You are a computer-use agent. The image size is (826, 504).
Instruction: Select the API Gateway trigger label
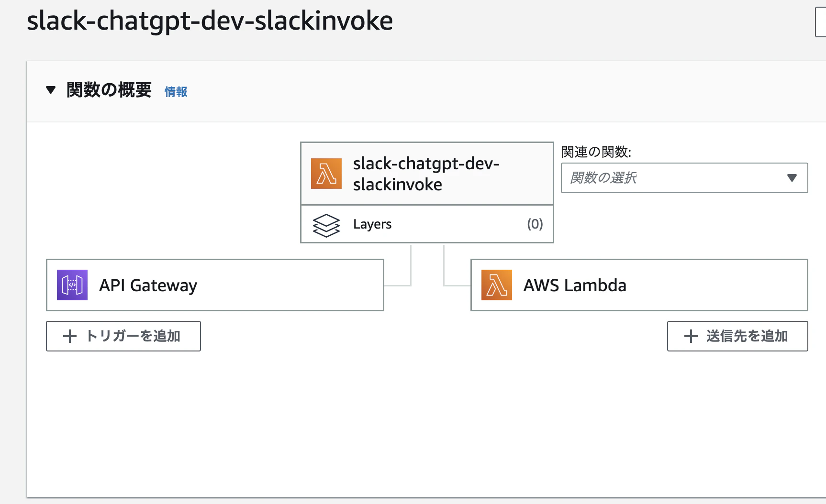pos(148,285)
